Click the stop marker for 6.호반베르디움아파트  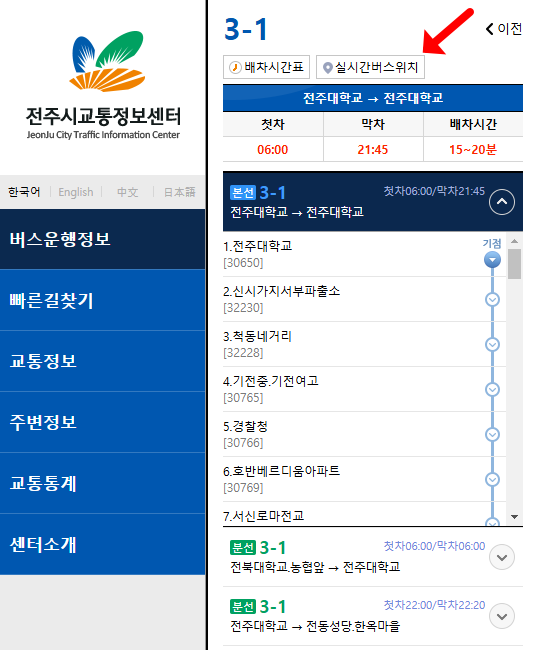pos(492,479)
